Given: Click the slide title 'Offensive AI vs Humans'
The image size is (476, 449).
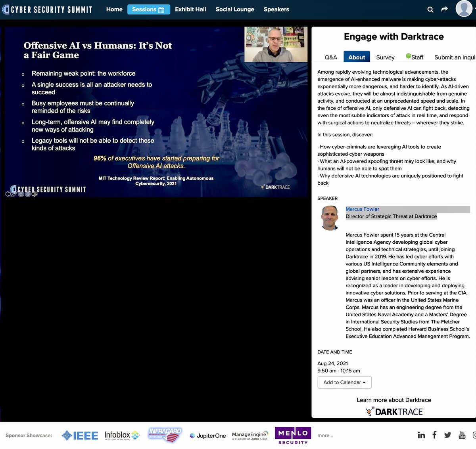Looking at the screenshot, I should click(98, 50).
